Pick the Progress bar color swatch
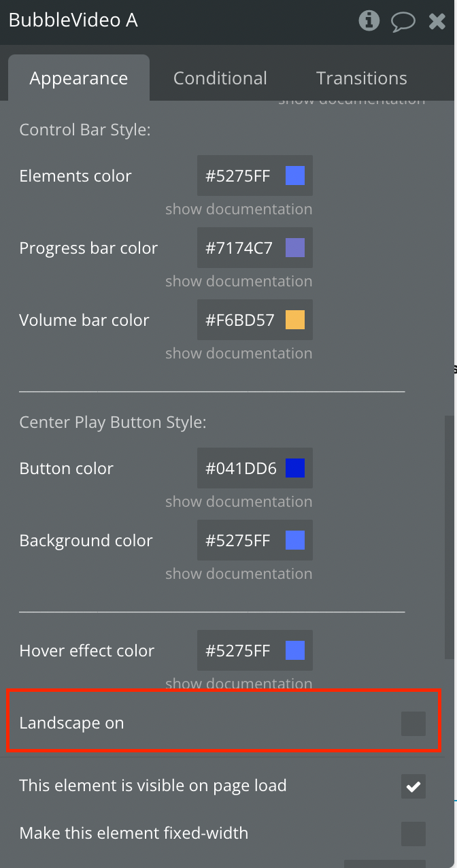 295,248
